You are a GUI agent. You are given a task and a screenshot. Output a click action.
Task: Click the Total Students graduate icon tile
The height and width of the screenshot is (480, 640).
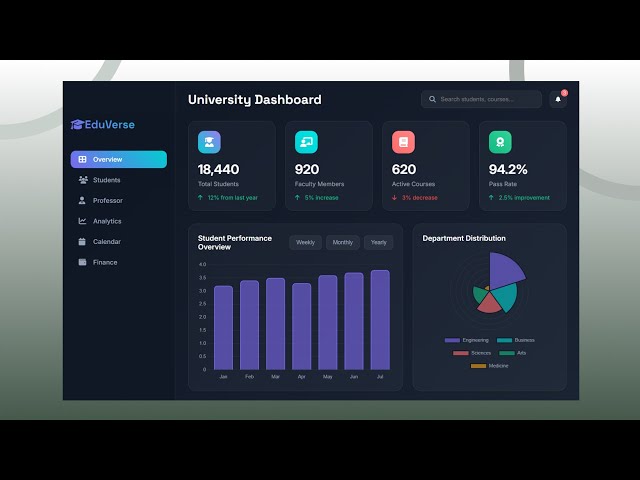209,142
